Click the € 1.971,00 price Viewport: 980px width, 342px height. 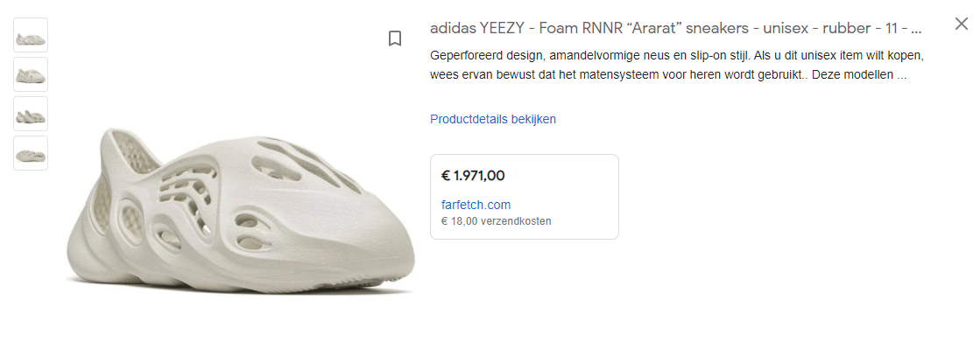coord(473,176)
